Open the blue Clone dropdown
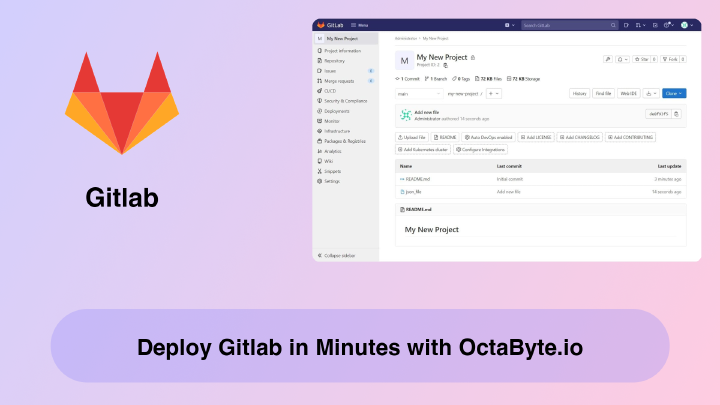This screenshot has width=720, height=405. point(674,94)
